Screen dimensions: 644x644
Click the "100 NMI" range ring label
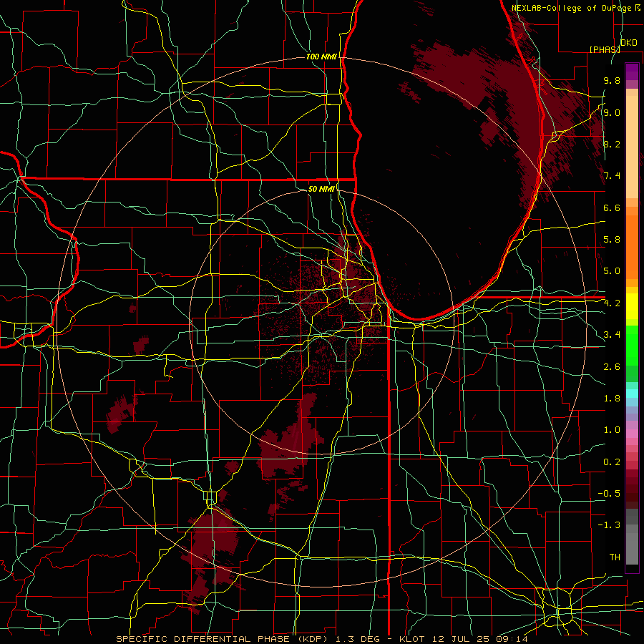321,57
